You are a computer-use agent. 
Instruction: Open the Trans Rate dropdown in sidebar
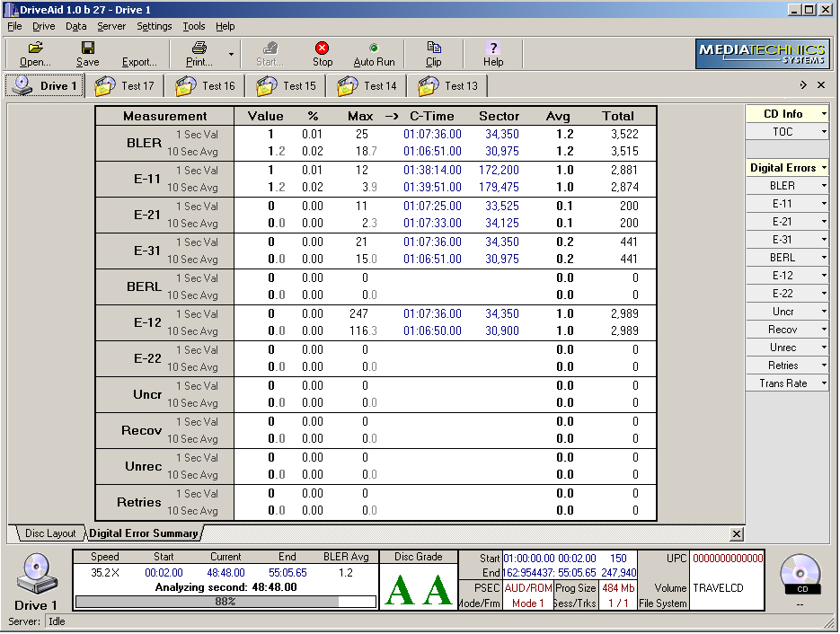(823, 383)
